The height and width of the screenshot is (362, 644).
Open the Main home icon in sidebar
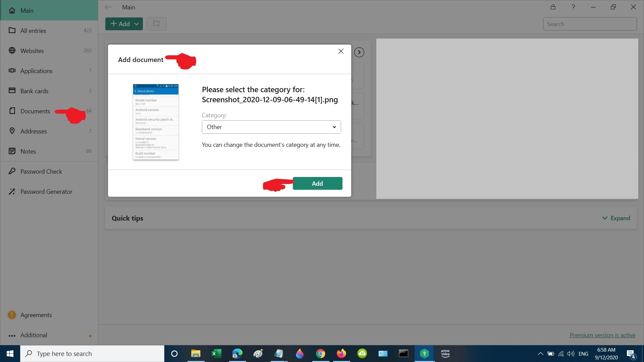point(12,10)
